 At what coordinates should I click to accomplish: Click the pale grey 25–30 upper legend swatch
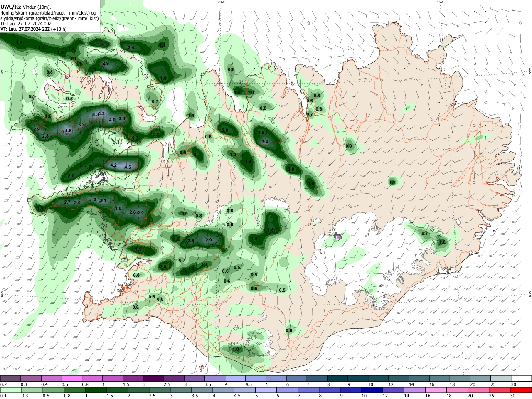point(500,378)
